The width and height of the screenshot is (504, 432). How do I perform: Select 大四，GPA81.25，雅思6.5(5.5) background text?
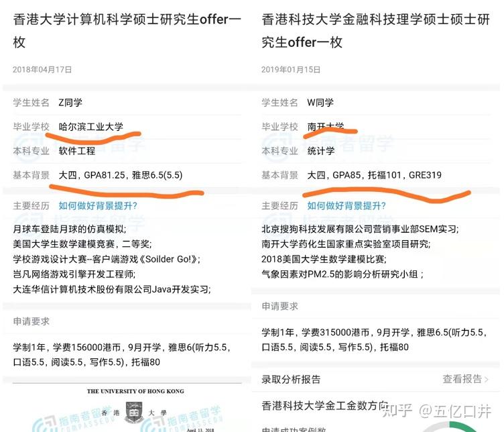(121, 175)
